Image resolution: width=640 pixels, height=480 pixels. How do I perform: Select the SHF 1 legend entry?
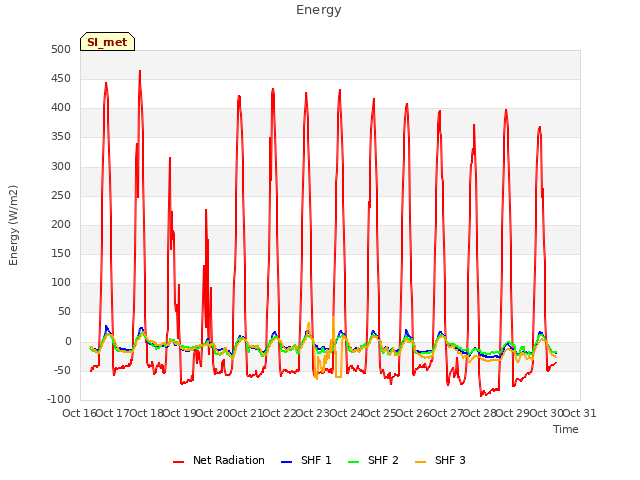pyautogui.click(x=306, y=460)
